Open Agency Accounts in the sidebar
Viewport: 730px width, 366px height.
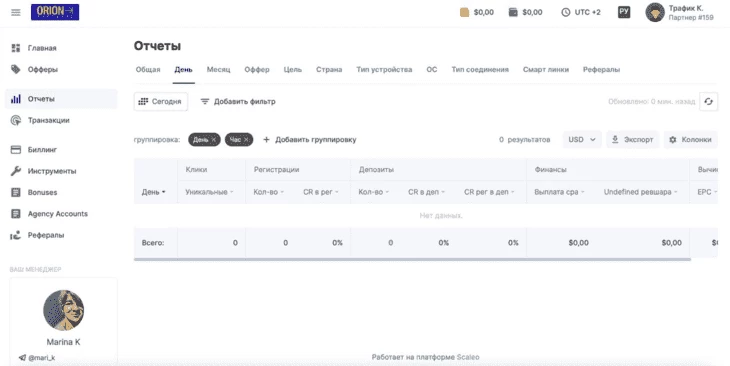coord(58,214)
